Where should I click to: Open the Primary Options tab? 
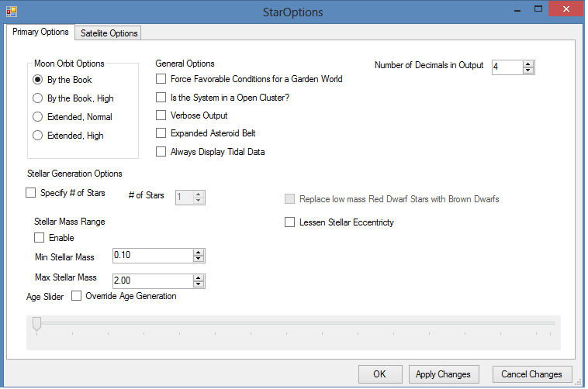click(40, 33)
